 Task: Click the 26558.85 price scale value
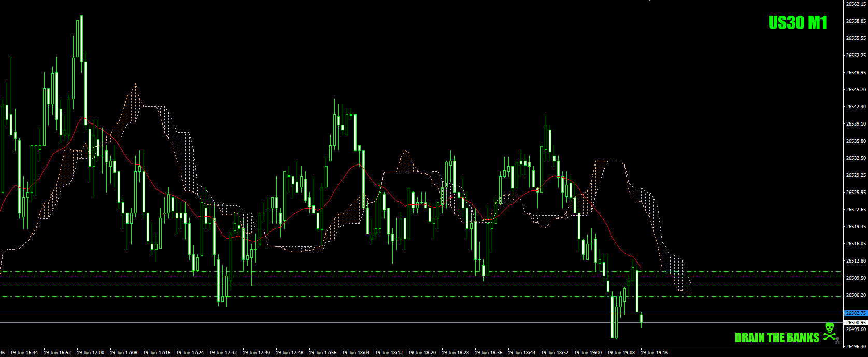(856, 21)
